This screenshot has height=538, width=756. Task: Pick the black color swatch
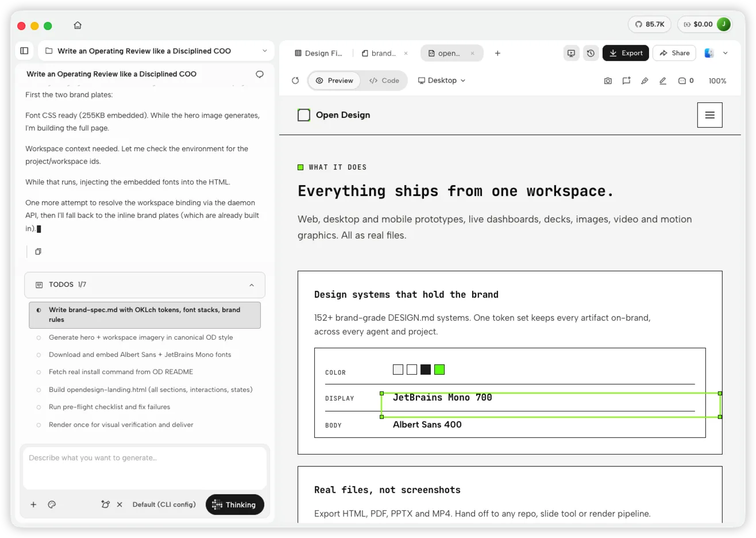(426, 369)
